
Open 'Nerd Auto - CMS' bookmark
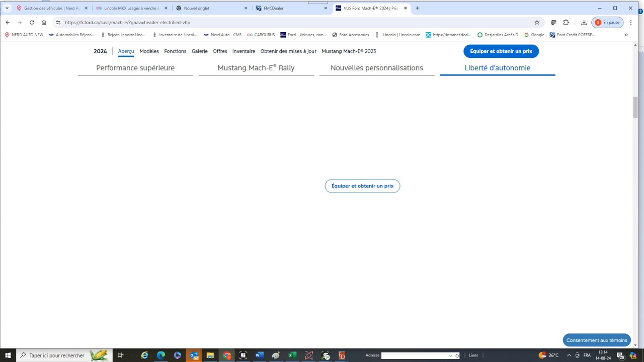[223, 35]
